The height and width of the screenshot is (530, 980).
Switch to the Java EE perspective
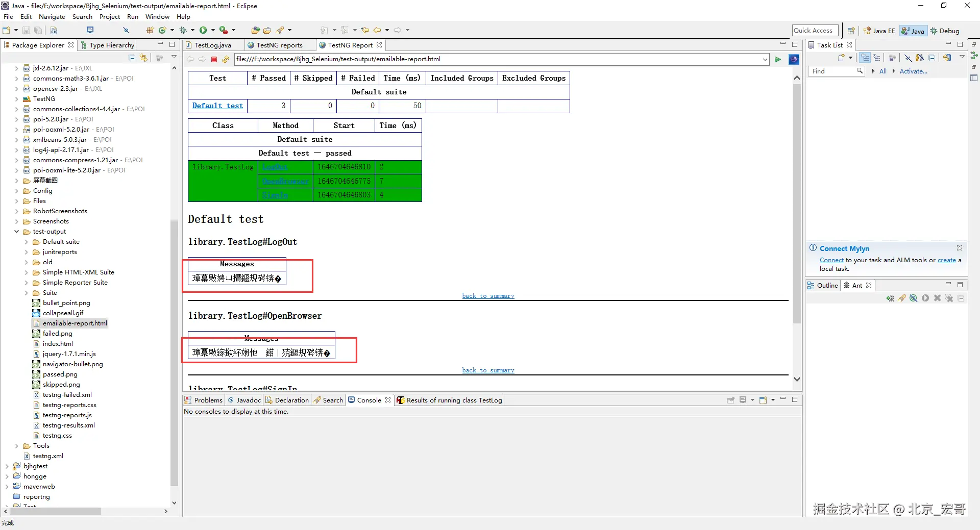coord(879,31)
